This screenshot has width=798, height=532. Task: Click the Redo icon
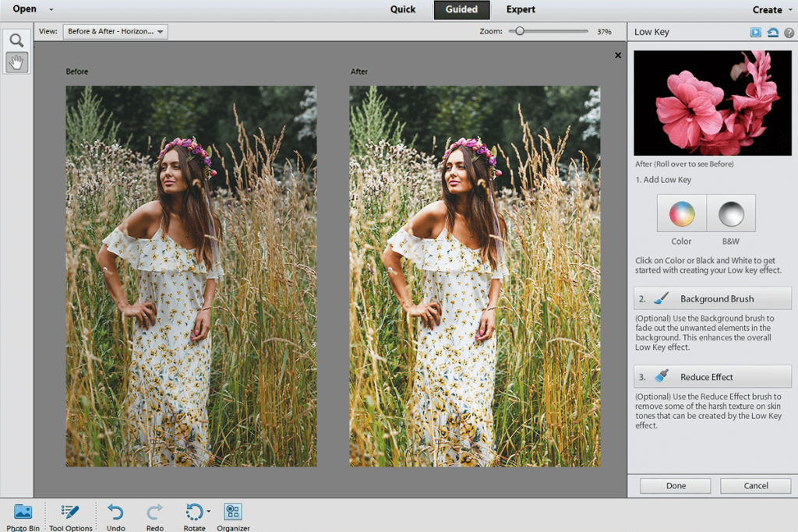coord(154,513)
